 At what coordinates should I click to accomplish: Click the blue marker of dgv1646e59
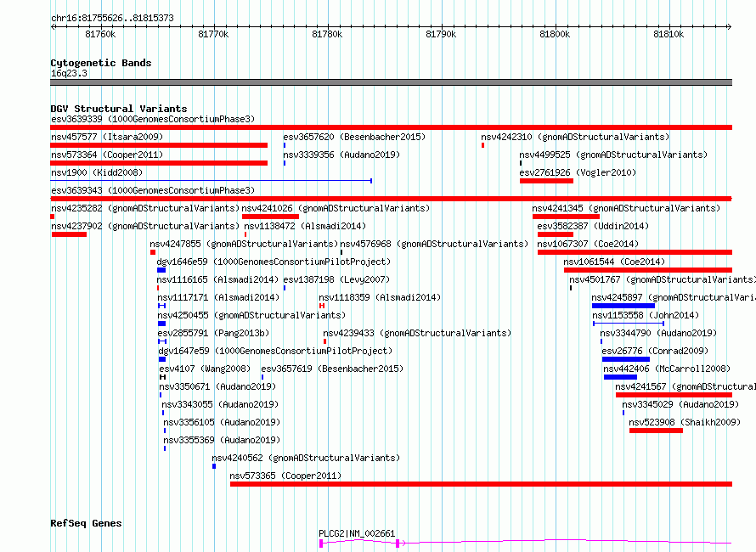pos(161,270)
